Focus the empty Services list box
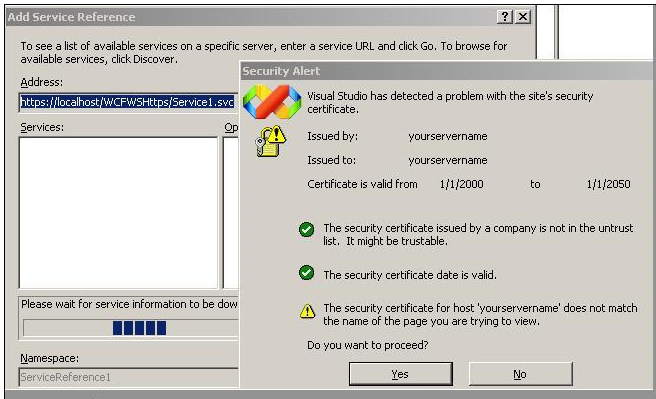 (119, 212)
